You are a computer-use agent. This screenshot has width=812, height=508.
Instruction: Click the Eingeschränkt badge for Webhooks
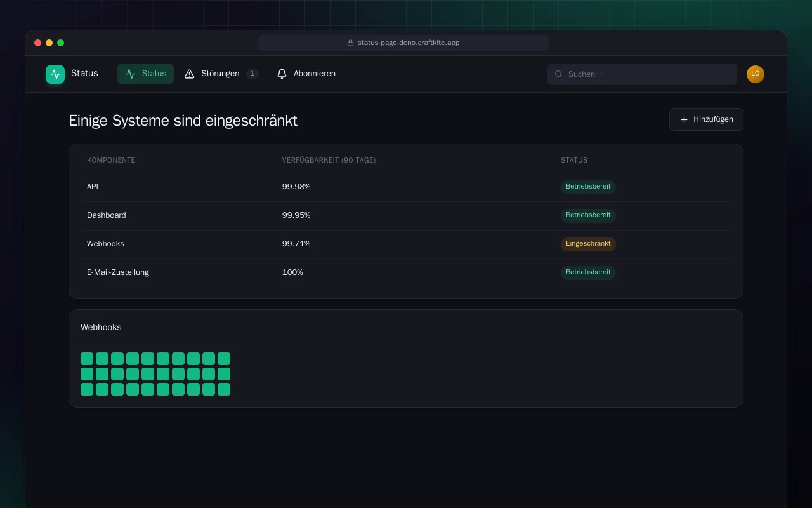pos(588,244)
